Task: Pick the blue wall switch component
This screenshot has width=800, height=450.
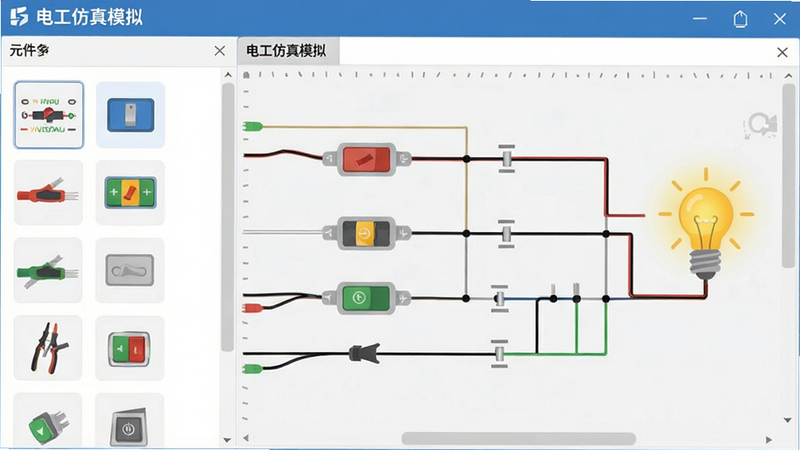Action: 130,115
